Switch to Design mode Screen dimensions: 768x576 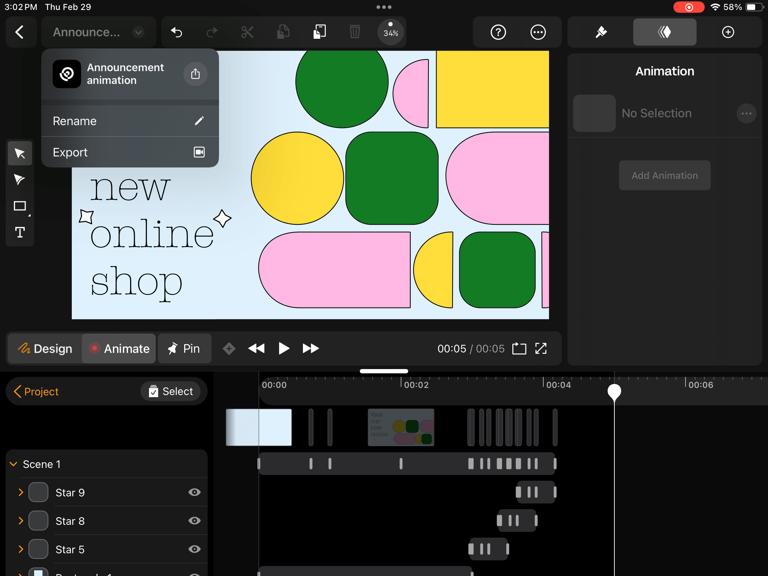coord(45,349)
